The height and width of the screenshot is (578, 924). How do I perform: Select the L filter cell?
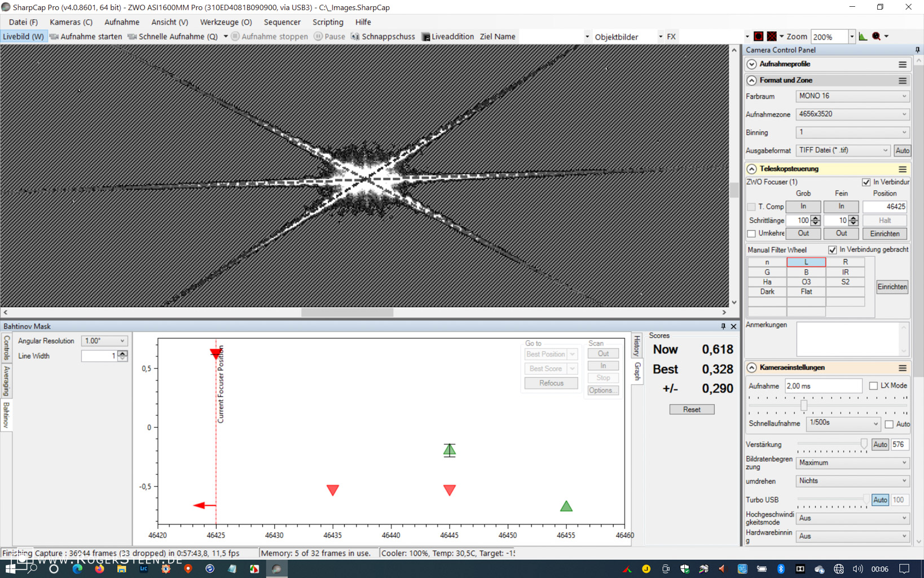click(806, 262)
